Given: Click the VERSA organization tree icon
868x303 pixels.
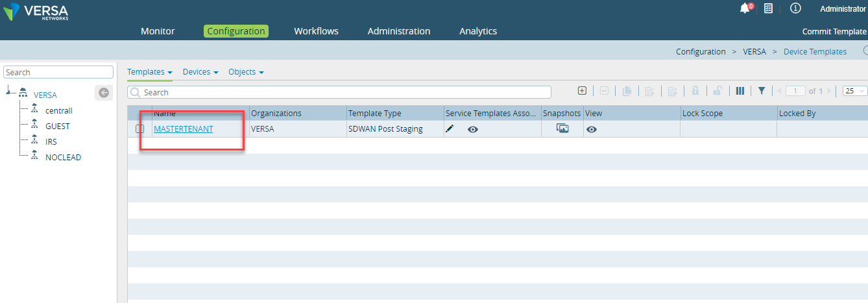Looking at the screenshot, I should click(x=23, y=94).
